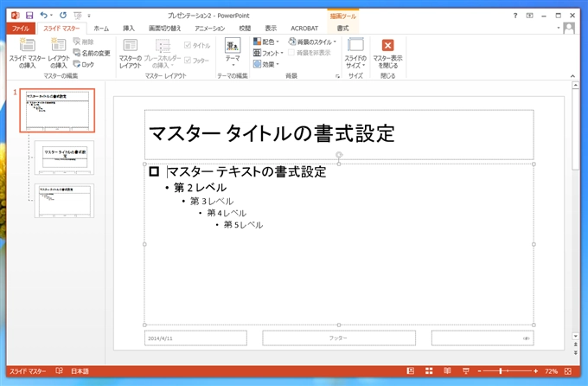Select the third layout thumbnail
Image resolution: width=588 pixels, height=386 pixels.
[65, 201]
